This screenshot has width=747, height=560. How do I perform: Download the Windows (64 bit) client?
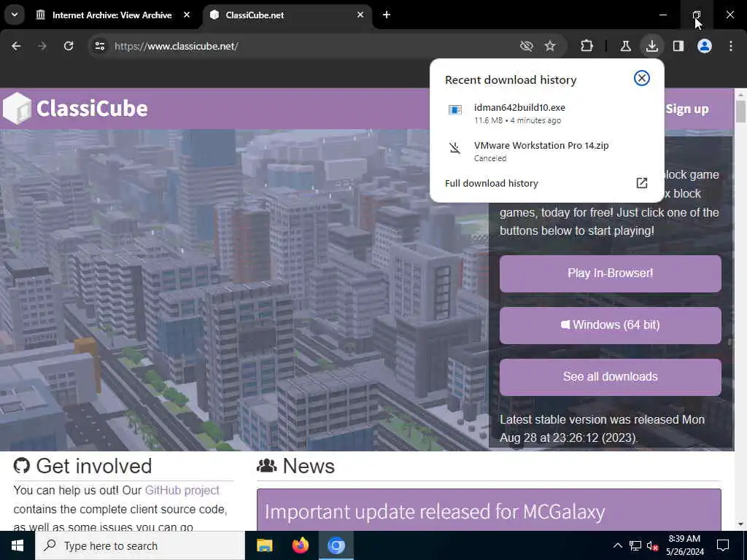[x=611, y=325]
